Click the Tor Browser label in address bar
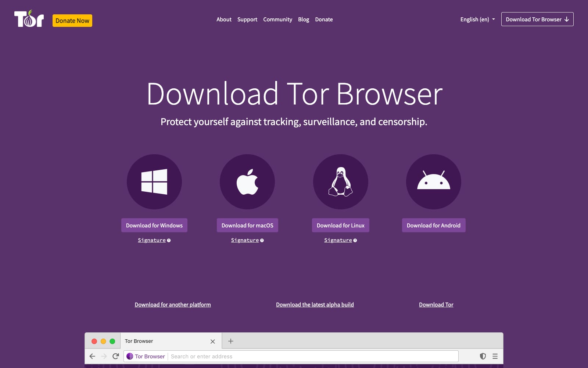The height and width of the screenshot is (368, 588). (x=150, y=356)
